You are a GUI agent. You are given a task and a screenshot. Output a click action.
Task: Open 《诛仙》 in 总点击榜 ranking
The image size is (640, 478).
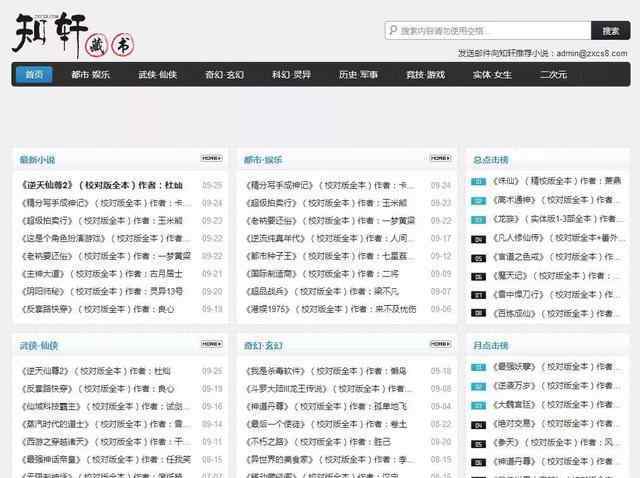pos(557,181)
